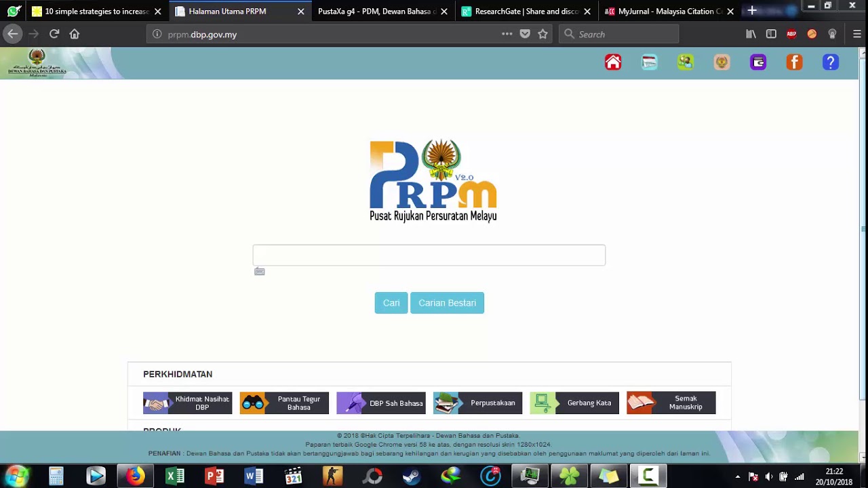Click the DBP crest icon in header
Screen dimensions: 868x488
[722, 62]
